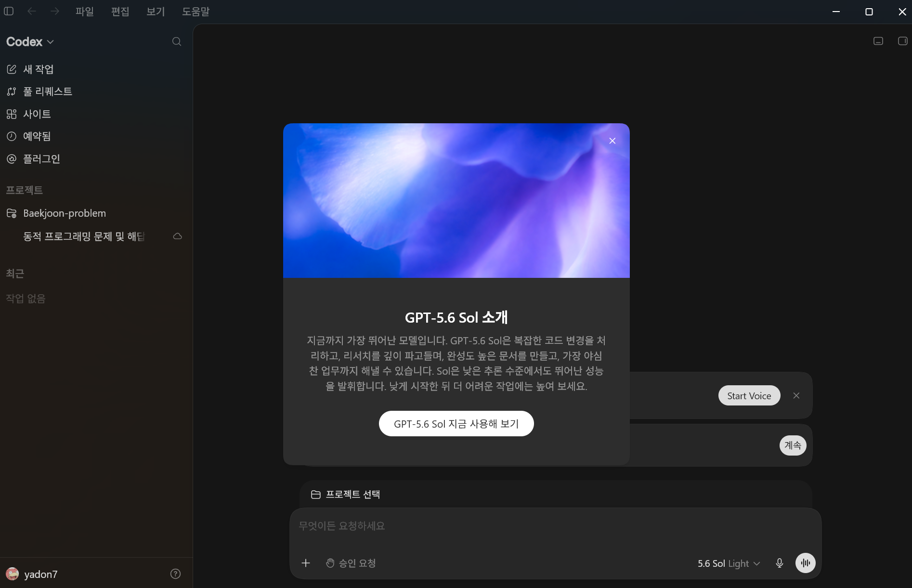912x588 pixels.
Task: Click the microphone dictation icon
Action: click(780, 563)
